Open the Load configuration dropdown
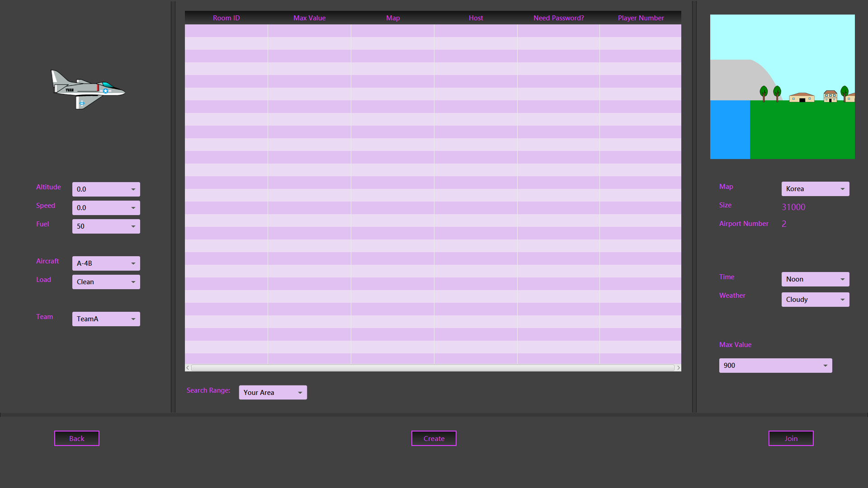 [106, 282]
